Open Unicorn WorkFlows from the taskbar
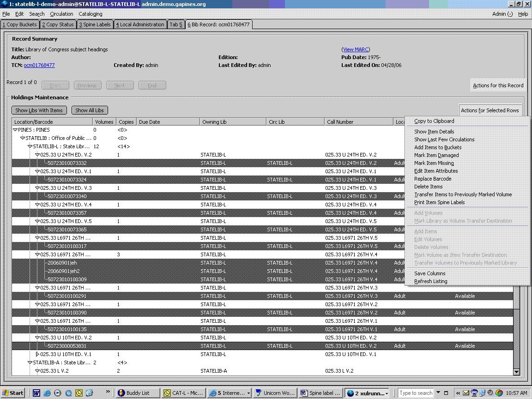This screenshot has width=532, height=399. click(x=275, y=393)
